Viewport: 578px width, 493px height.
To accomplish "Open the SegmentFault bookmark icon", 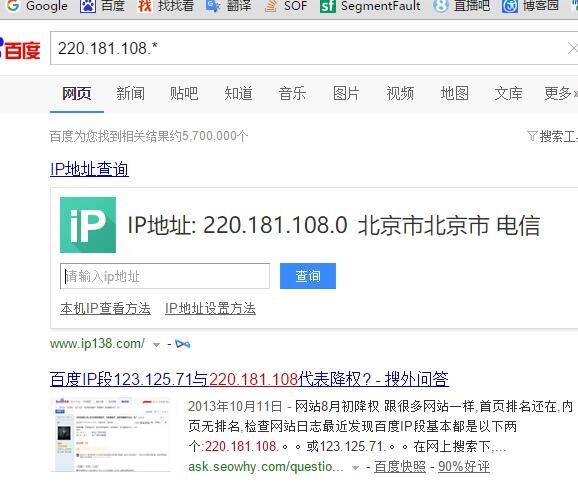I will pos(328,6).
